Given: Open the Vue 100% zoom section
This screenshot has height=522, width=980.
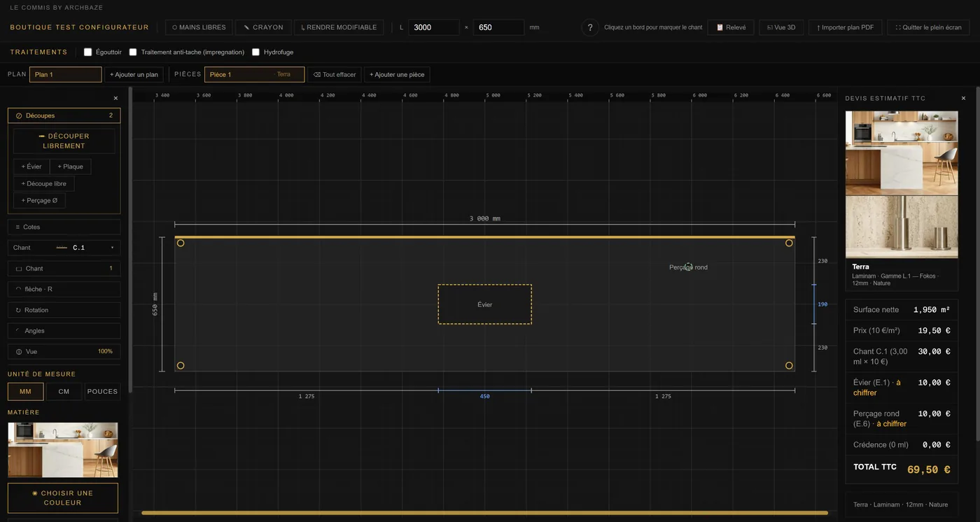Looking at the screenshot, I should click(x=64, y=351).
